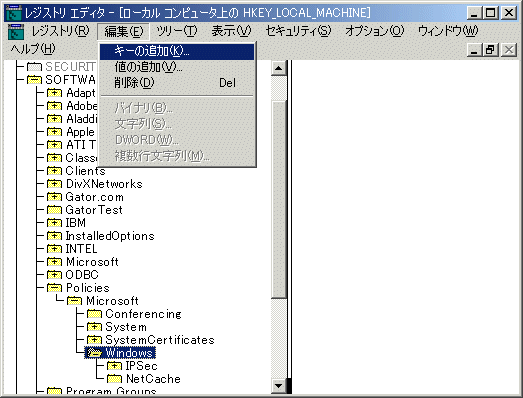Click the document icon beside レジストリ menu
Viewport: 523px width, 398px height.
pyautogui.click(x=16, y=32)
